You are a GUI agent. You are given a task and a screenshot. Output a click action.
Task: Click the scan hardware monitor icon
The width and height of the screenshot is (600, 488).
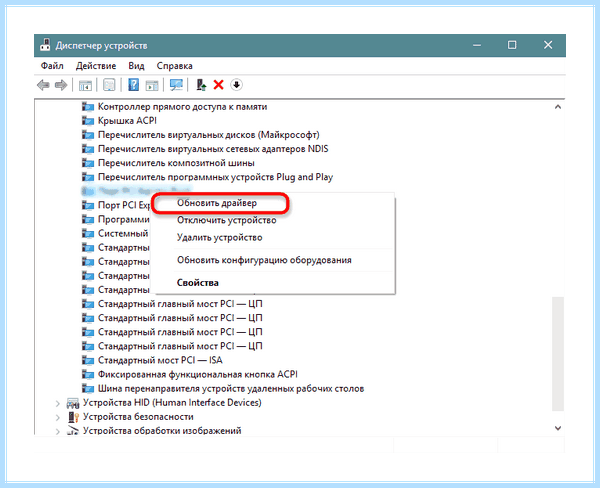pos(176,85)
